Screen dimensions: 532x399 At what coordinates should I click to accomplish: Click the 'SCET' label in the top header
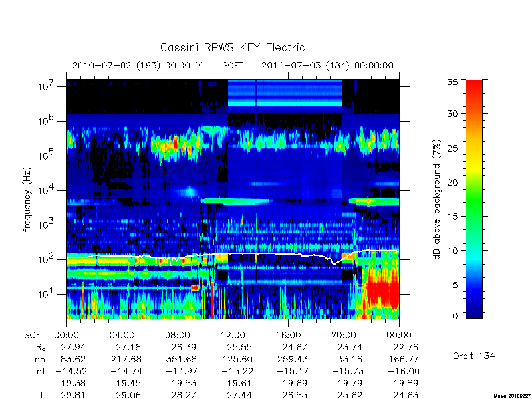[233, 65]
